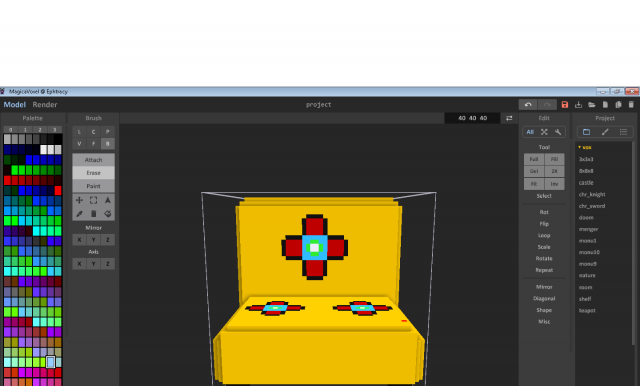Select the dashed box selection tool
The width and height of the screenshot is (640, 386).
[x=93, y=200]
